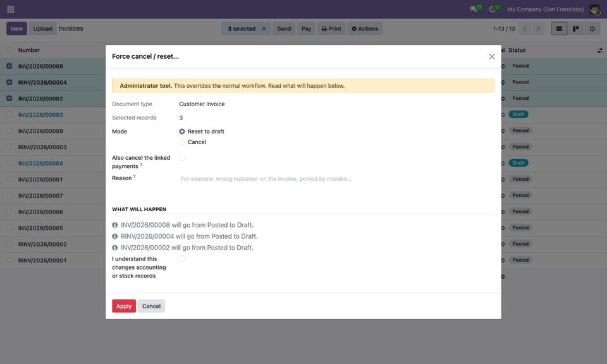Show help tooltip next to Reason
607x364 pixels.
[x=134, y=177]
